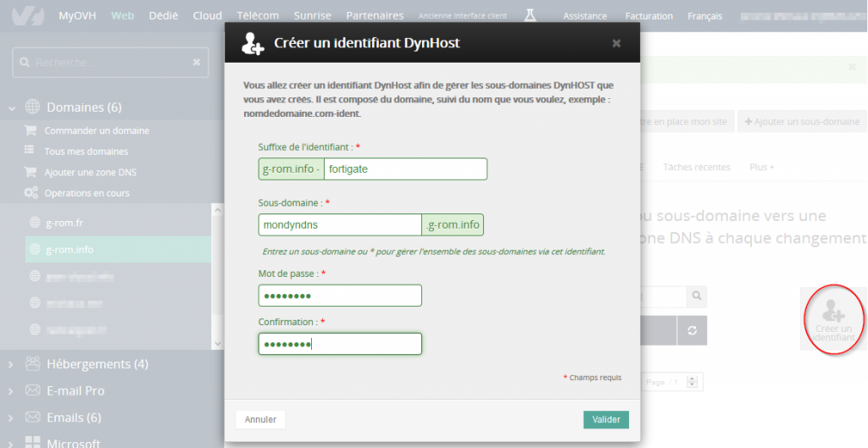Close the DynHost dialog with the X
Screen dimensions: 868x448
pos(616,43)
